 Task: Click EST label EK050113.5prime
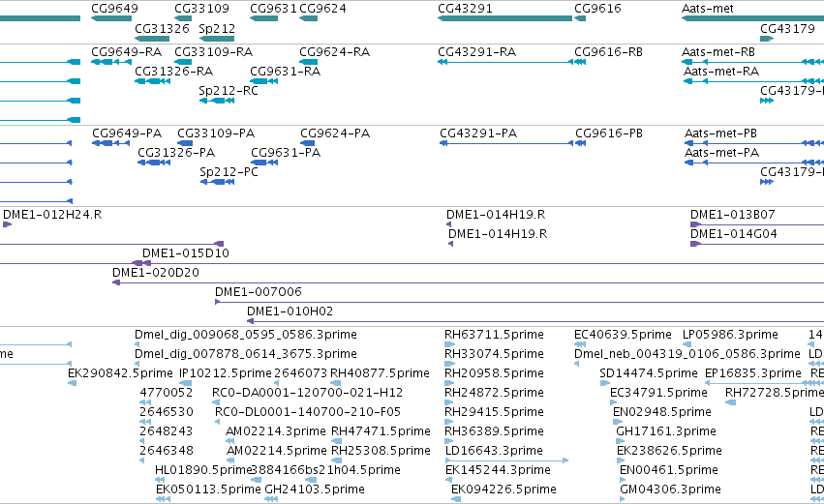point(208,489)
